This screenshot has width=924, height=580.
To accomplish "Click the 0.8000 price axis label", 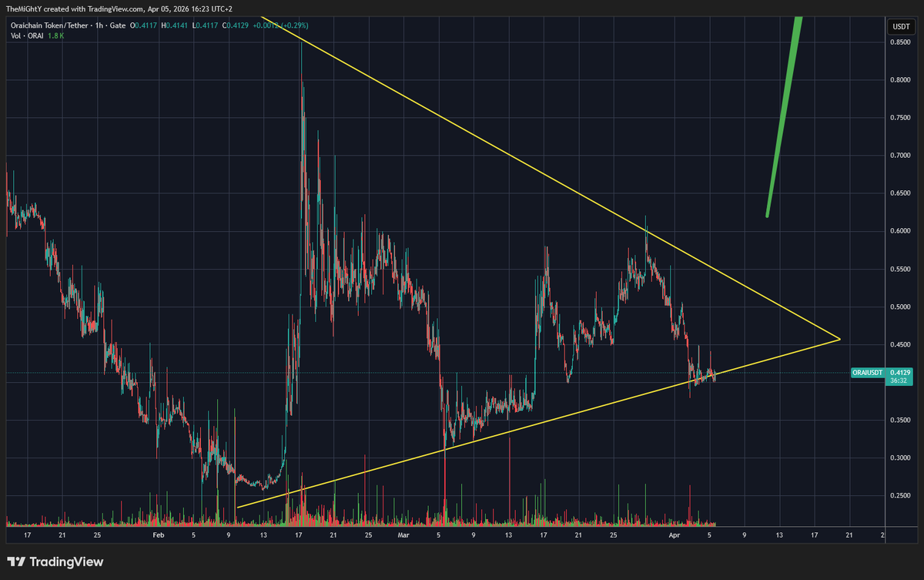I will tap(901, 80).
